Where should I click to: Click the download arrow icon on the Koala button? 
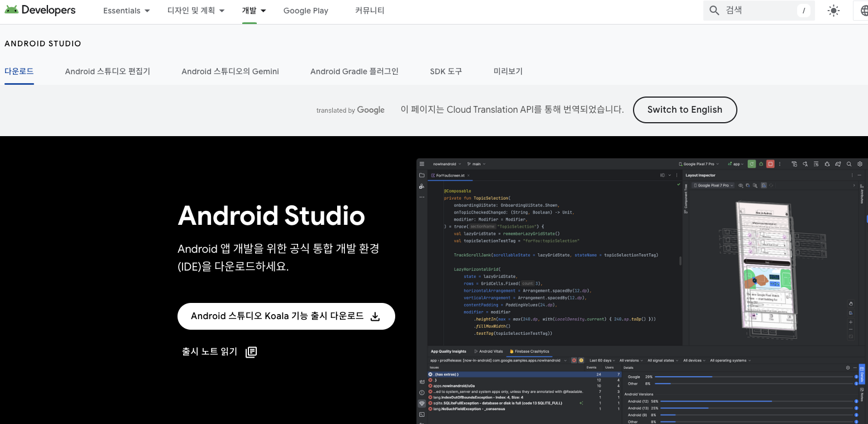click(x=376, y=316)
